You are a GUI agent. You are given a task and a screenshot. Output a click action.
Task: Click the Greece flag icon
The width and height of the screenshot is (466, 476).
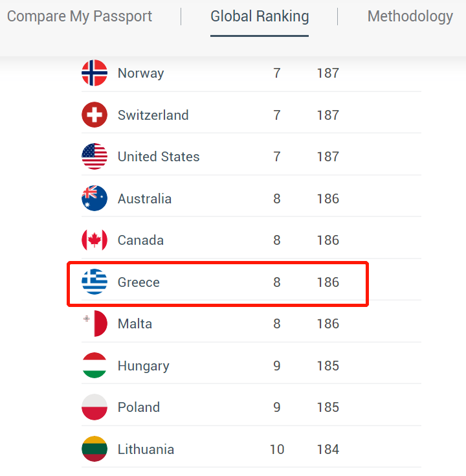click(x=94, y=282)
